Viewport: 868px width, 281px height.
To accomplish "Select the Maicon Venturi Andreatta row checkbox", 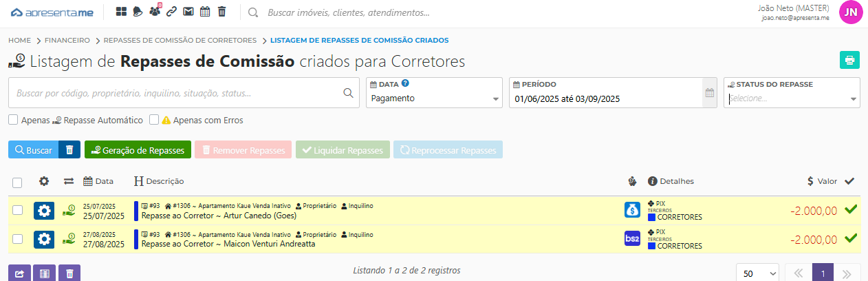I will coord(18,239).
